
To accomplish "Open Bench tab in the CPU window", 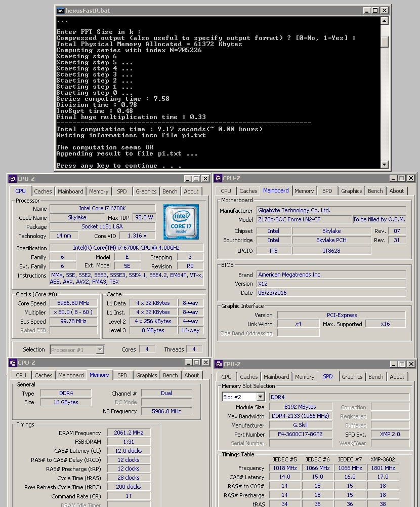I will (170, 191).
